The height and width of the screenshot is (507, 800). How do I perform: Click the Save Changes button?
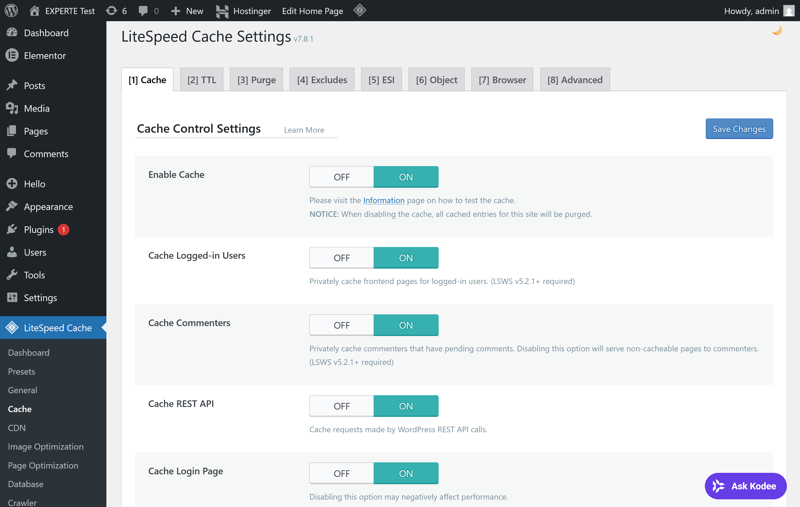pos(739,129)
